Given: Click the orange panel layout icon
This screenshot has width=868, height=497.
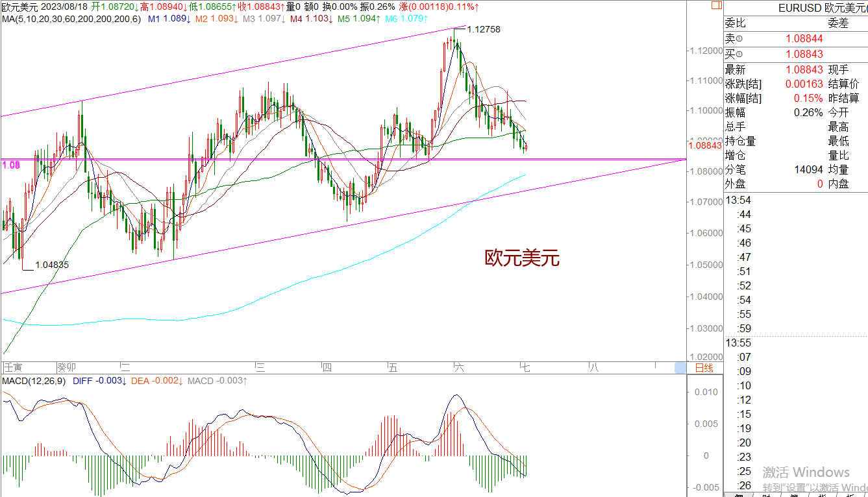Looking at the screenshot, I should [716, 5].
